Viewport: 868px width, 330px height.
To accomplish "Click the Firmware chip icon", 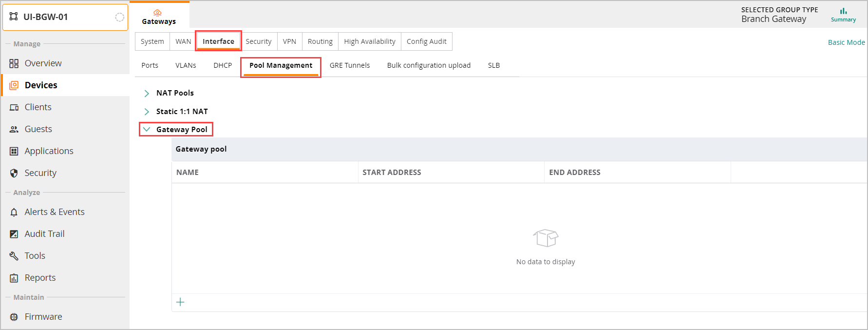I will tap(14, 317).
